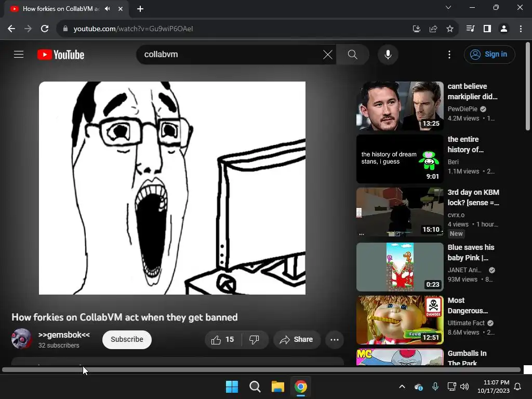Toggle the Chrome side panel
The width and height of the screenshot is (532, 399).
coord(487,29)
